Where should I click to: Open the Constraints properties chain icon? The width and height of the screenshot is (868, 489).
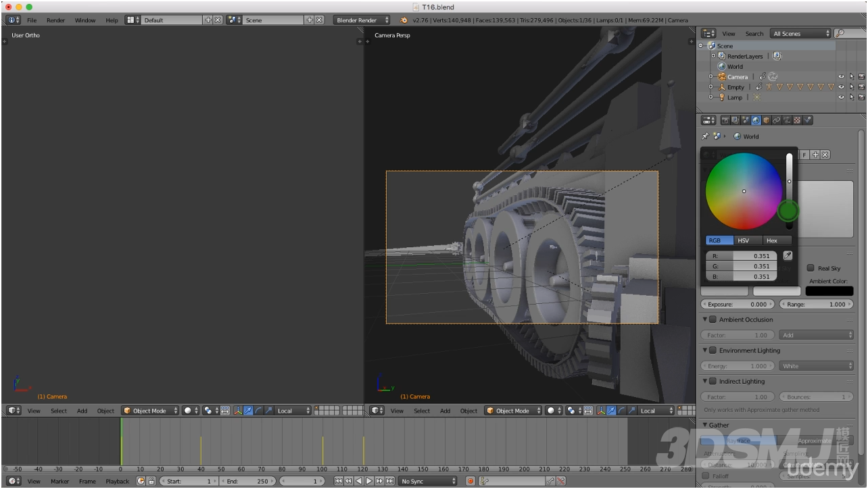[777, 120]
